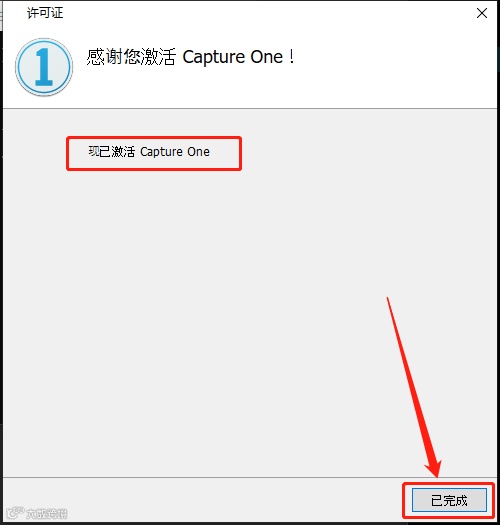The height and width of the screenshot is (525, 500).
Task: Click the red box border around activation message
Action: pos(154,137)
